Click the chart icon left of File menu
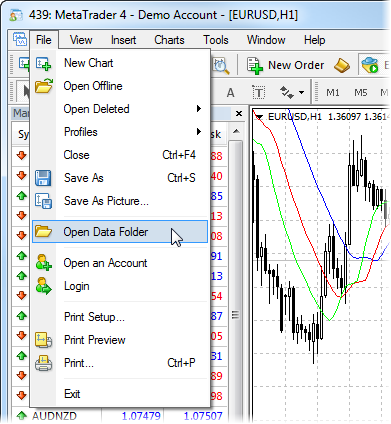391x424 pixels. tap(20, 40)
